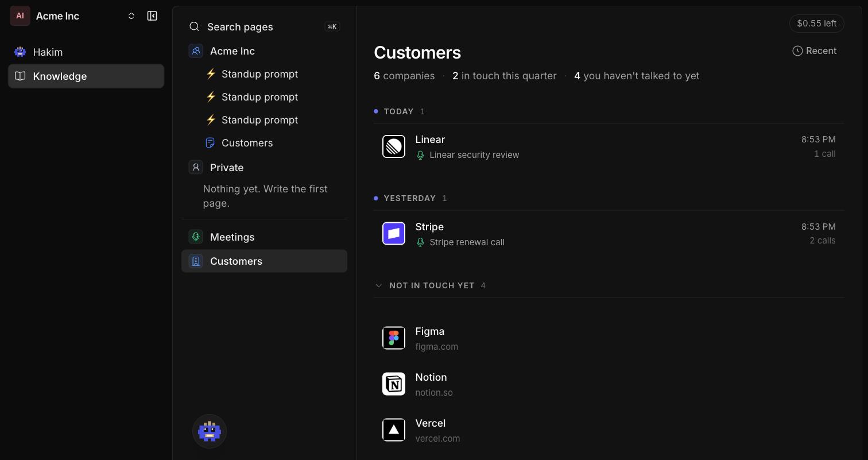Open the Notion company row
Viewport: 868px width, 460px height.
(x=609, y=384)
